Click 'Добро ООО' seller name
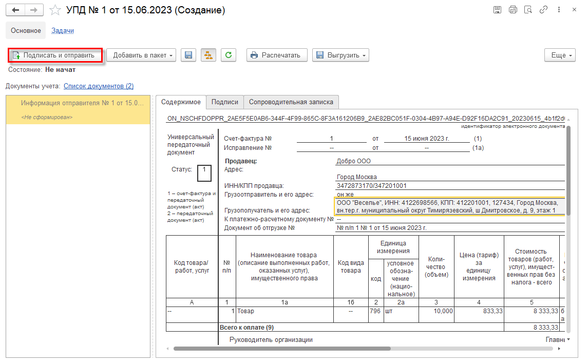 click(x=354, y=161)
